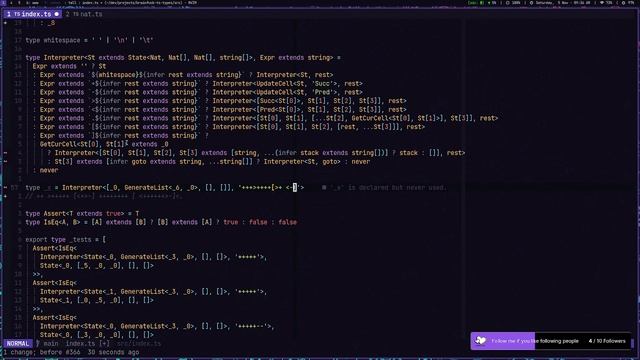This screenshot has width=640, height=360.
Task: Click line number 57 in the gutter
Action: (15, 188)
